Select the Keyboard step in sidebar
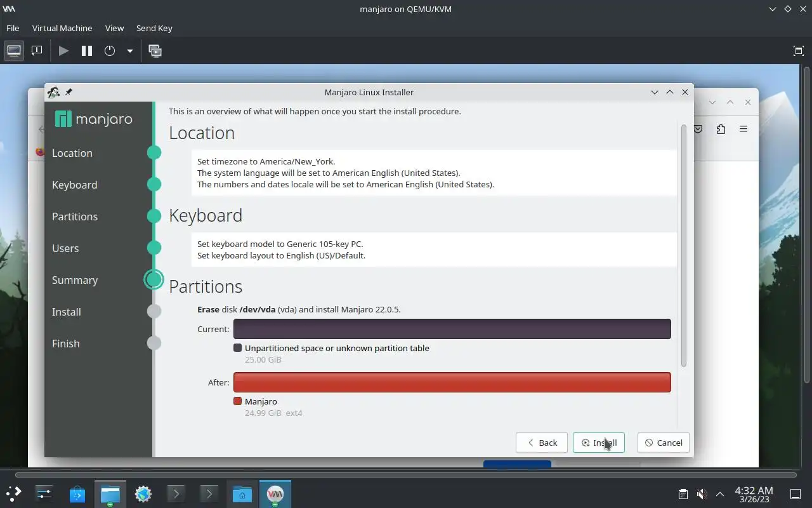The image size is (812, 508). [x=75, y=185]
